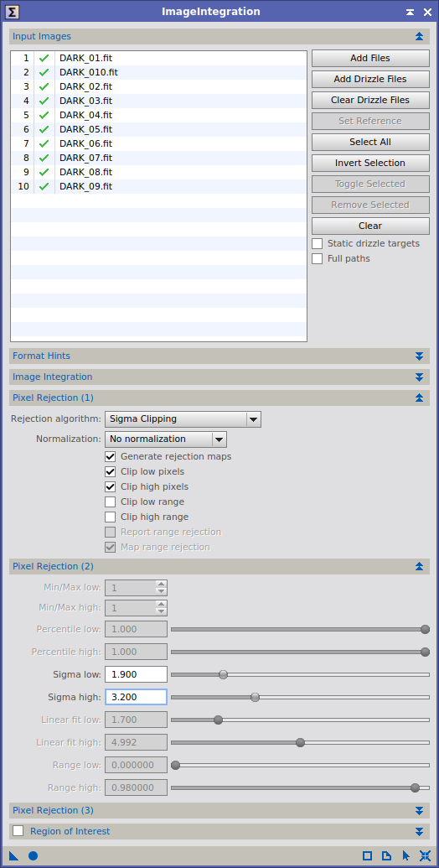The image size is (439, 868).
Task: Click the Real-Time Preview square icon
Action: point(368,855)
